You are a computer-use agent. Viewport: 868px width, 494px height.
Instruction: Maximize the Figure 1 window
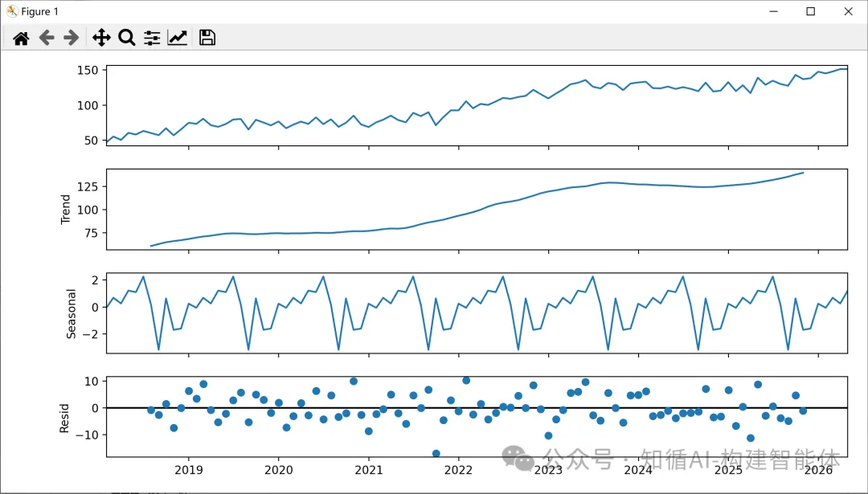(x=810, y=11)
